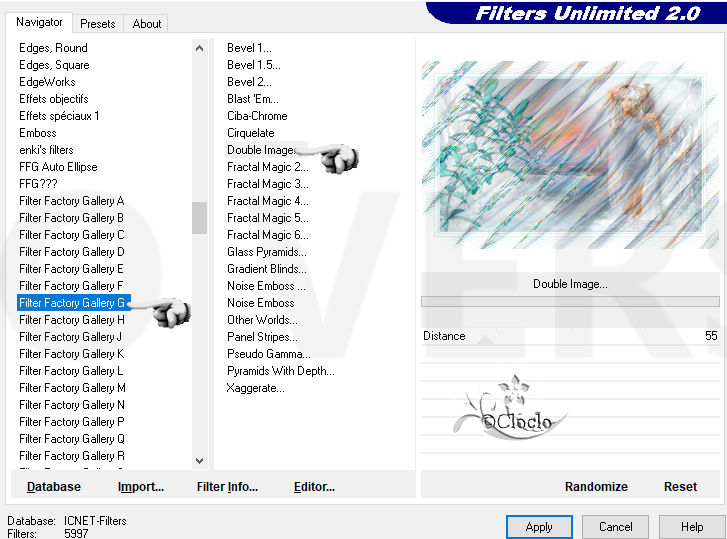The height and width of the screenshot is (539, 727).
Task: Open Help
Action: [x=692, y=527]
